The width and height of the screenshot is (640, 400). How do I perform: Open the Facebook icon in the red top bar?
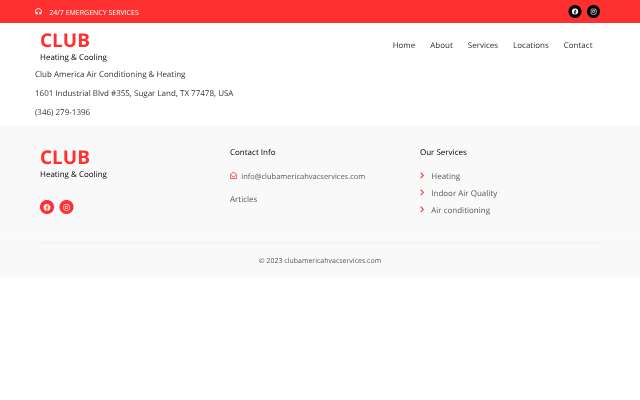(575, 11)
